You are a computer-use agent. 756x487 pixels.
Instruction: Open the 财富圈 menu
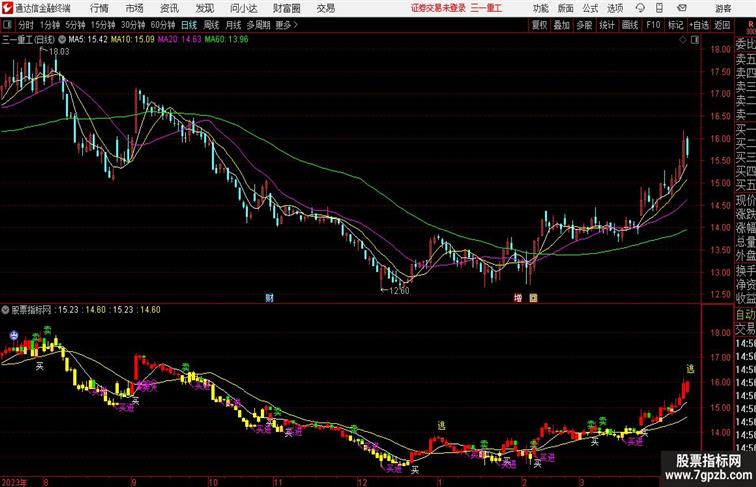[x=286, y=8]
